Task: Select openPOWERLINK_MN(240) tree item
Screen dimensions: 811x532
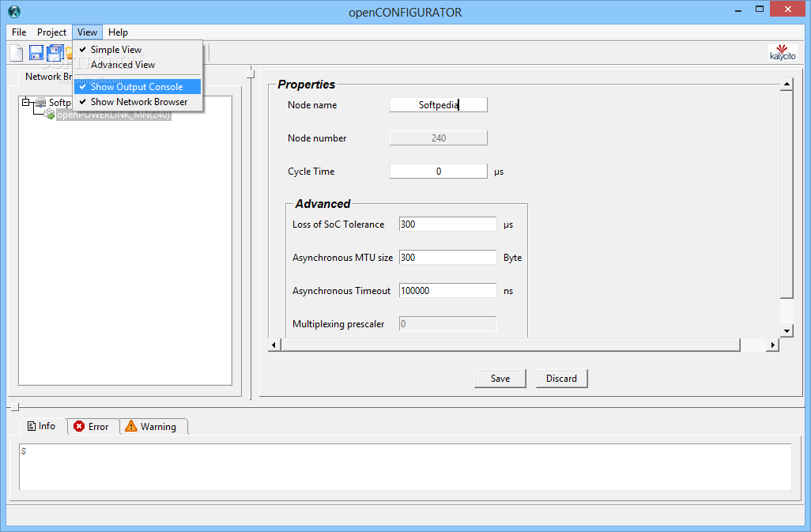Action: (x=113, y=115)
